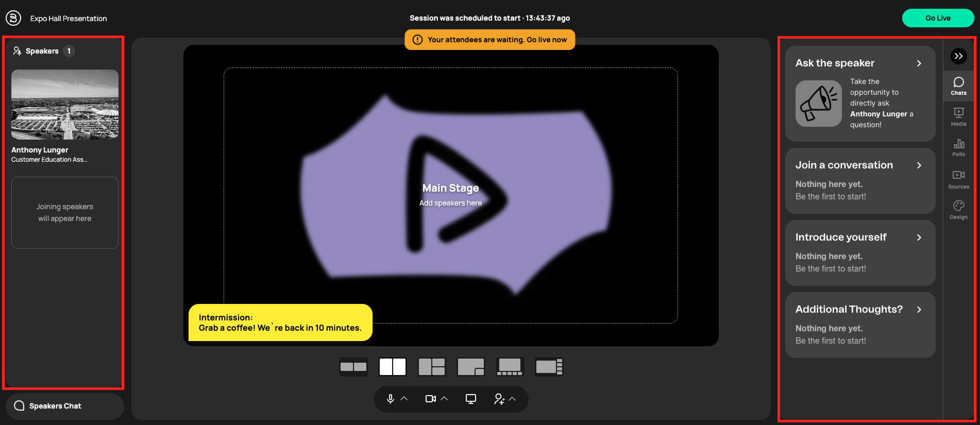Start screen sharing with the monitor icon
980x425 pixels.
tap(470, 399)
